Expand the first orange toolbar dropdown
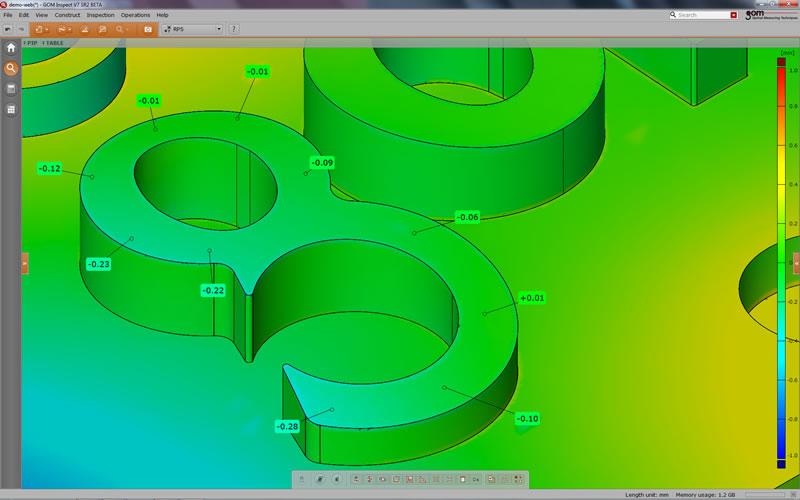800x500 pixels. [x=41, y=30]
